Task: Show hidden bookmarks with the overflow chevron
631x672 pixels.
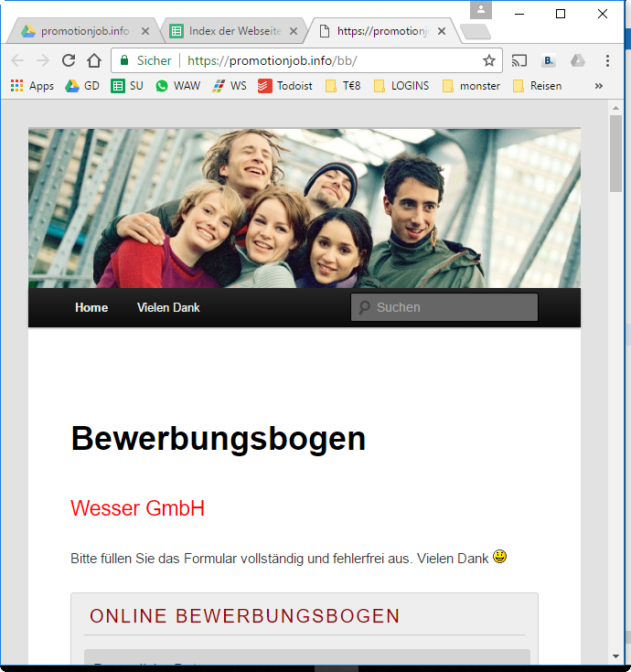Action: pyautogui.click(x=599, y=86)
